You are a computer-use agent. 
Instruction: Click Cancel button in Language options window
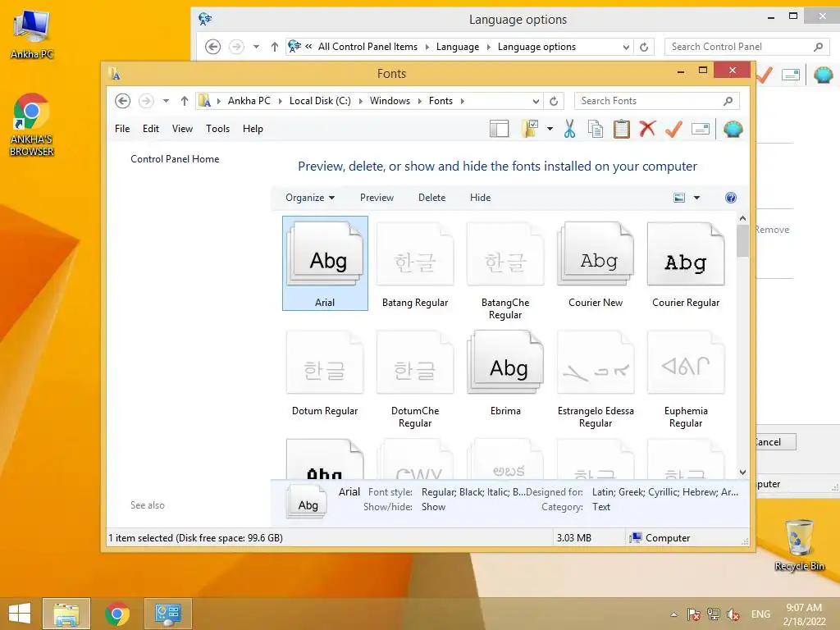(776, 442)
